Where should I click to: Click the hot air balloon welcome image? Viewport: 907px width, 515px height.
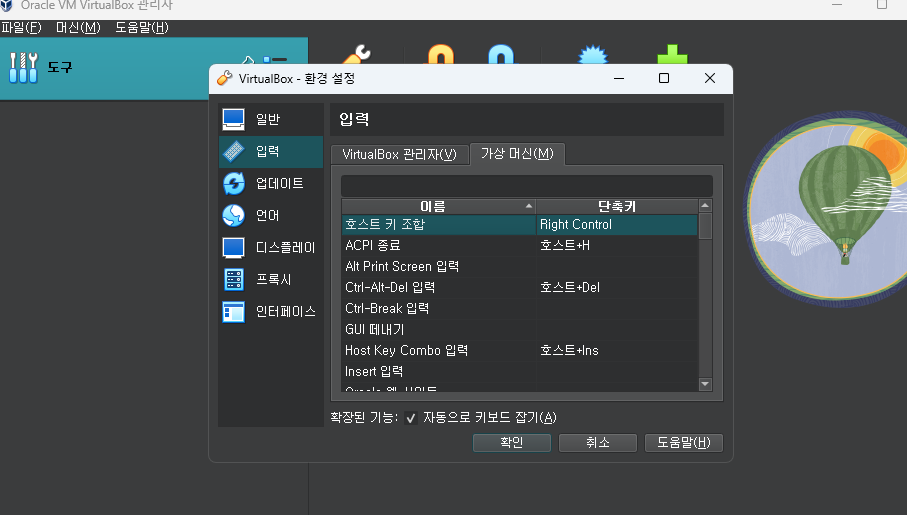pos(827,208)
